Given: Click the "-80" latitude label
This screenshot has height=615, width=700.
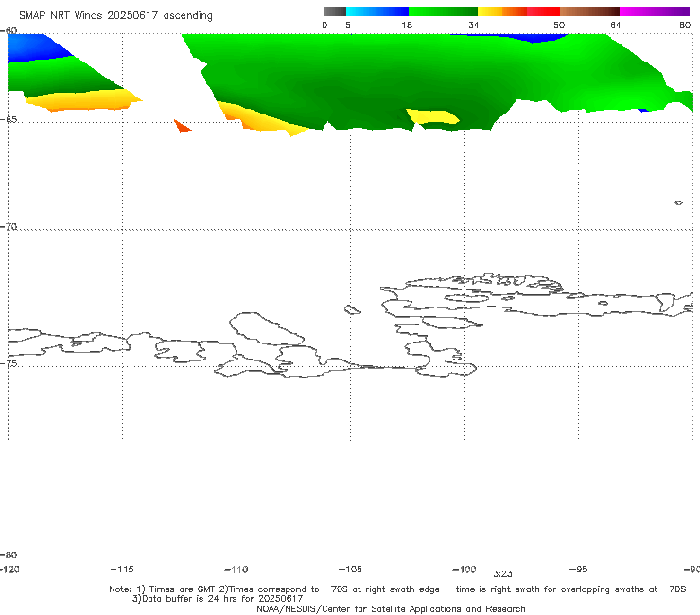Looking at the screenshot, I should [9, 554].
